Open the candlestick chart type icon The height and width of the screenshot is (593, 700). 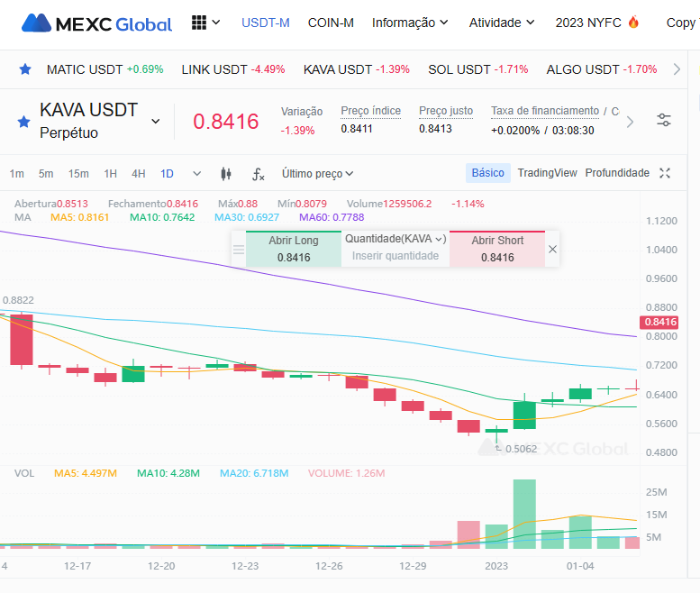[226, 174]
